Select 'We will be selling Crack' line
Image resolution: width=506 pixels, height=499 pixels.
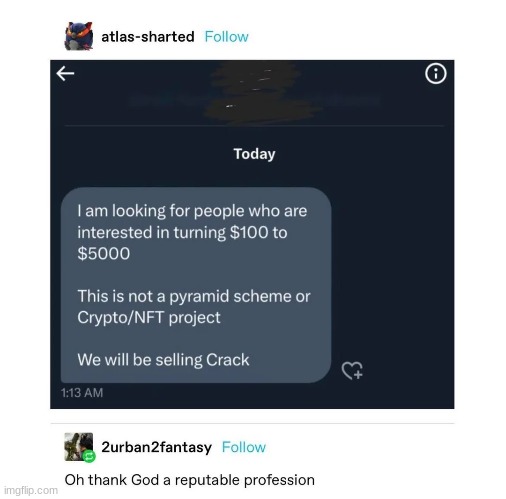click(163, 360)
